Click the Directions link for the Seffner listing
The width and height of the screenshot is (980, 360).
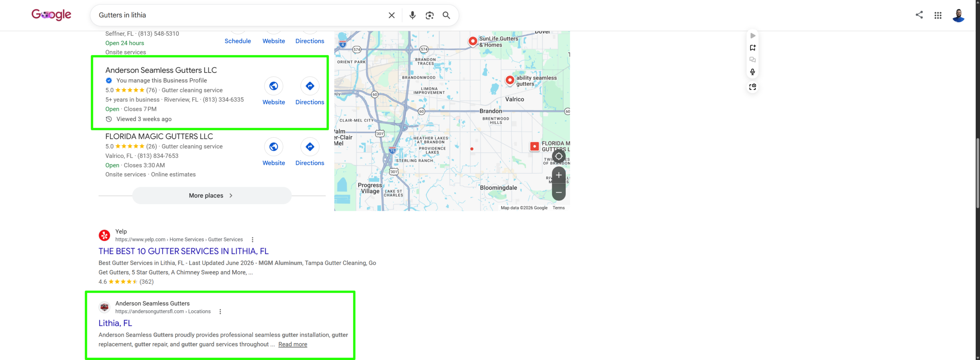(310, 41)
